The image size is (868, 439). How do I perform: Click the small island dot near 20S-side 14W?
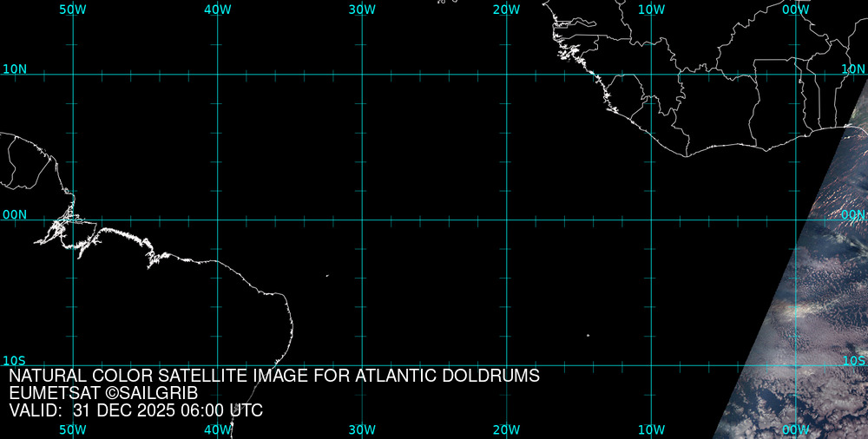588,336
